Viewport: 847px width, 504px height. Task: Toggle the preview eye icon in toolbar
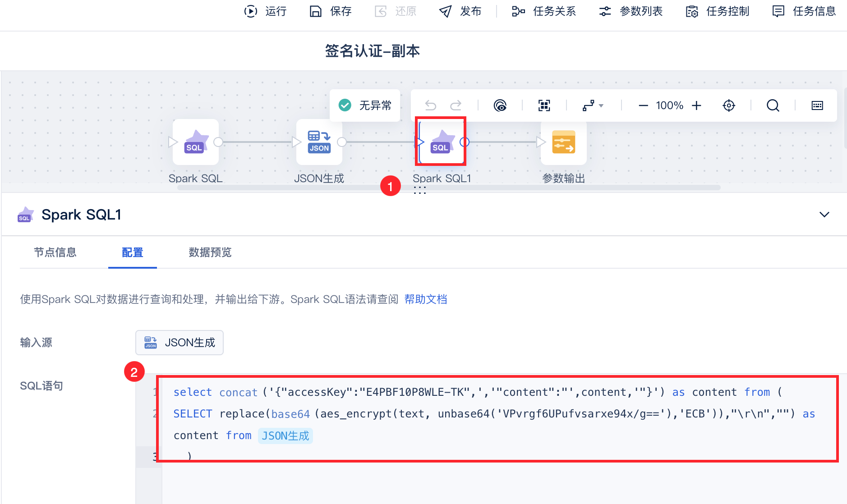(500, 105)
